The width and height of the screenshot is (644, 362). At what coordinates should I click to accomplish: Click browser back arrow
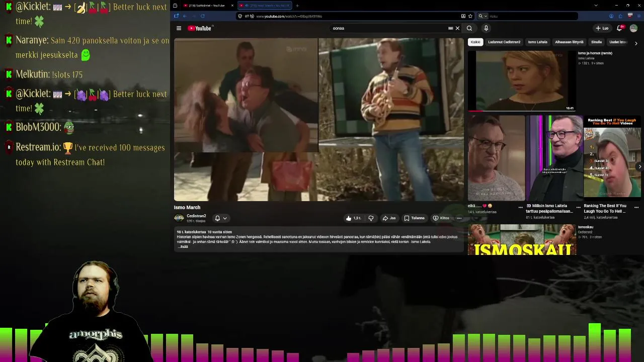[185, 16]
